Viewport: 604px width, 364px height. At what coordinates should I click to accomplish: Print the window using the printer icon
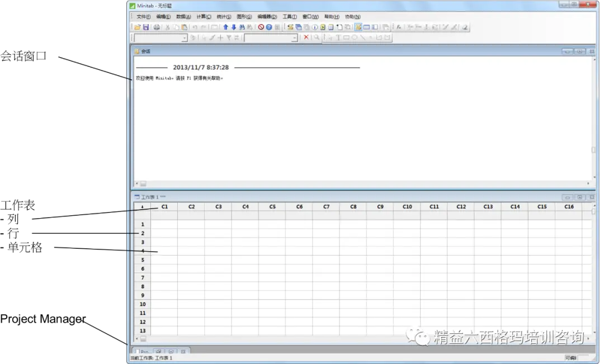tap(157, 27)
